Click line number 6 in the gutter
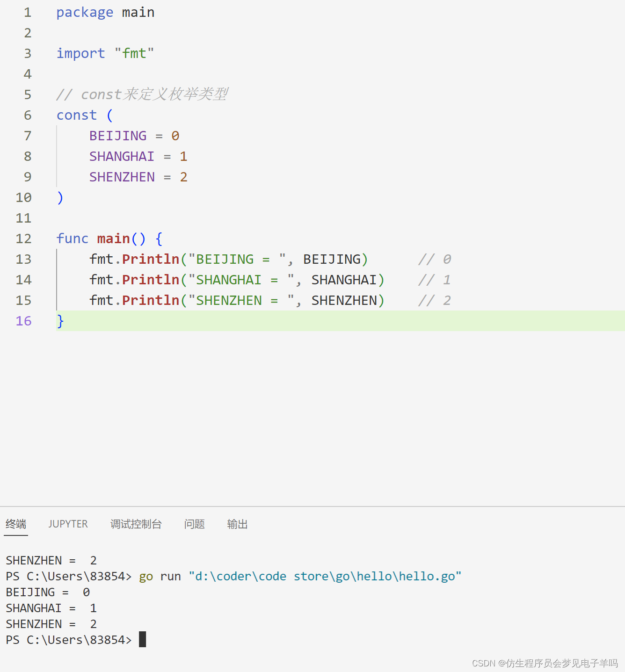This screenshot has width=625, height=672. (28, 115)
